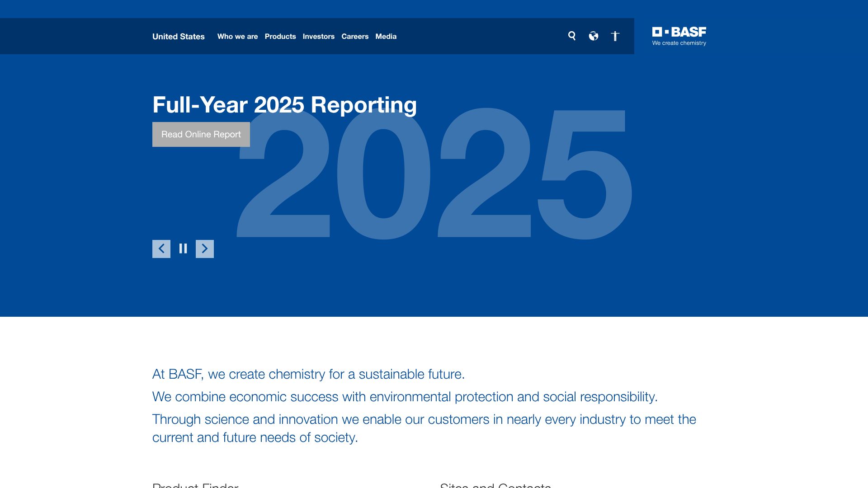
Task: Click the Full-Year 2025 Reporting headline
Action: click(284, 105)
